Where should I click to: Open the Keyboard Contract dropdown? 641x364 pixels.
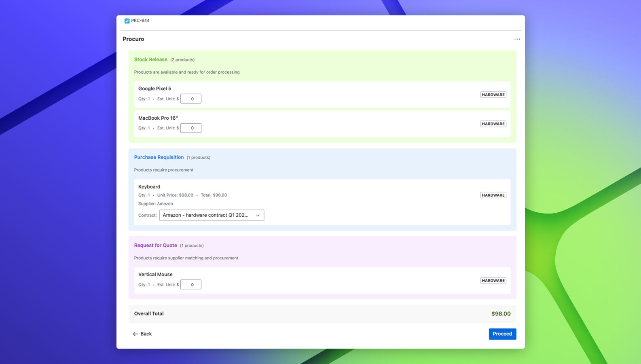tap(212, 215)
